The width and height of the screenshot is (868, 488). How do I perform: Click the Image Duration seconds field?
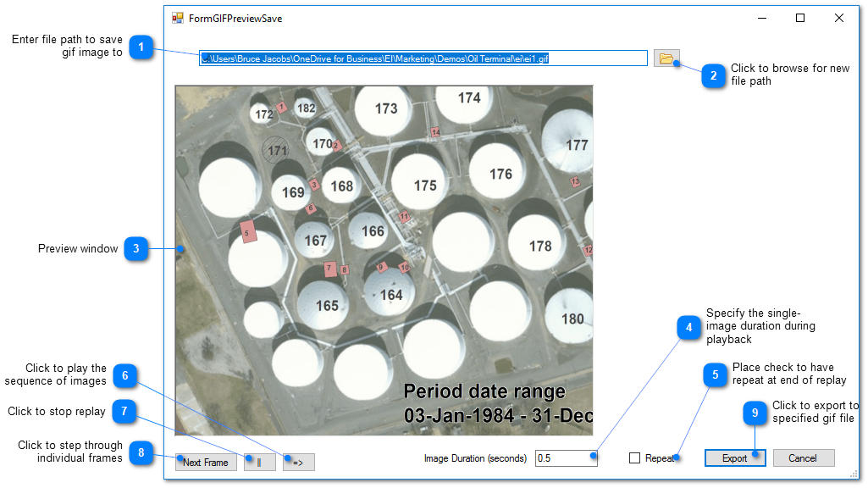point(566,458)
